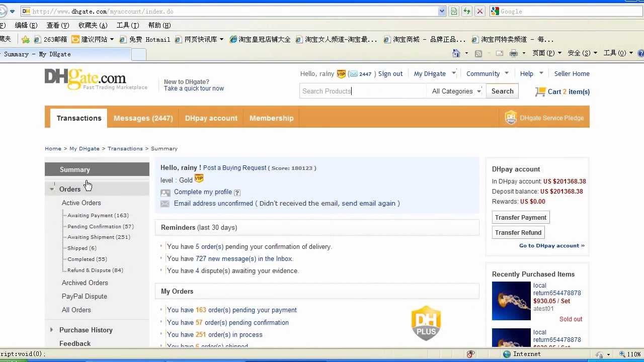Expand the My DHgate dropdown menu
Screen dimensions: 644x362
tap(453, 73)
